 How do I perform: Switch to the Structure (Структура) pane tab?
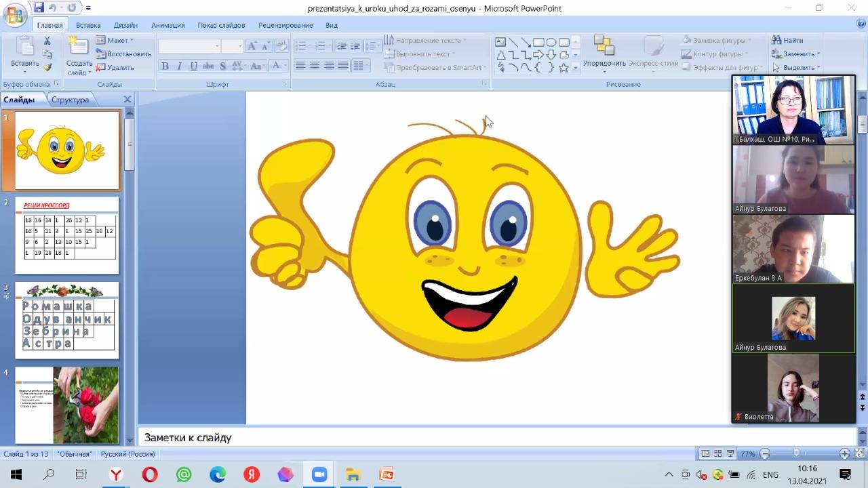pyautogui.click(x=70, y=100)
